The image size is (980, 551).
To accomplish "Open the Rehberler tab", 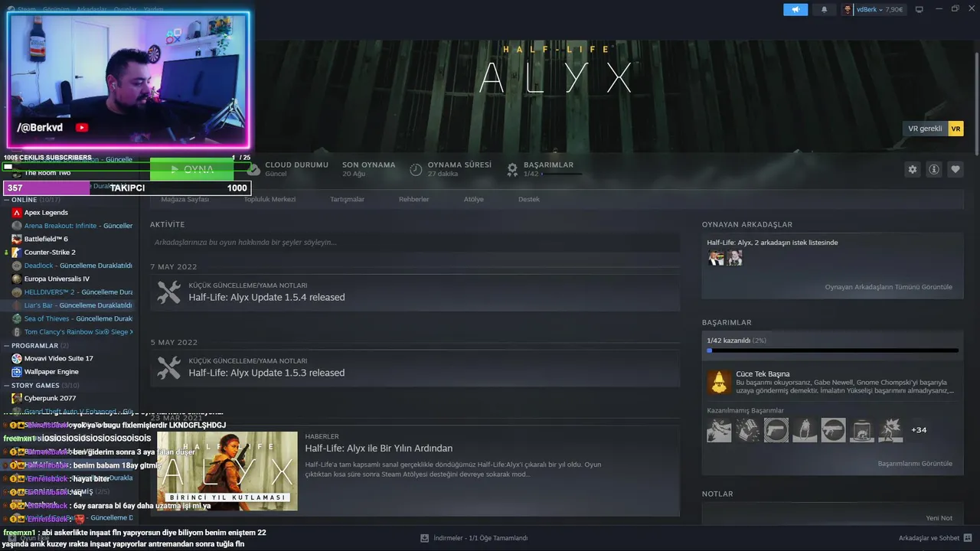I will (413, 199).
